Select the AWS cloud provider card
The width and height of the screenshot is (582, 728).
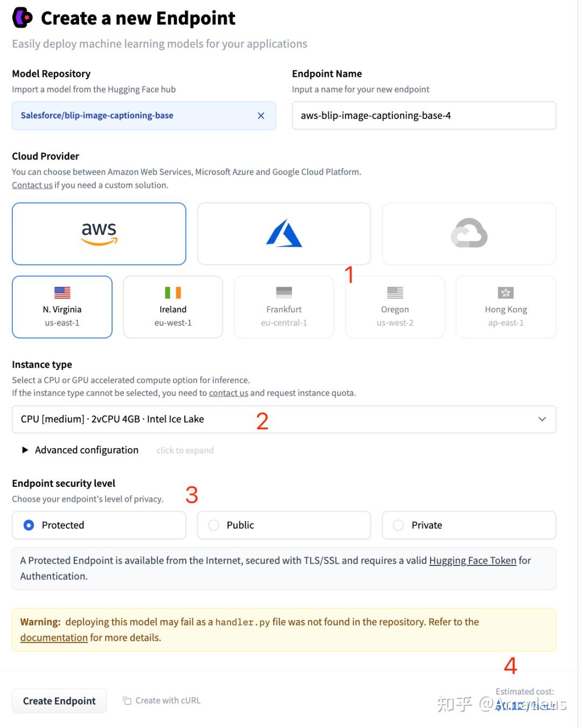point(99,234)
